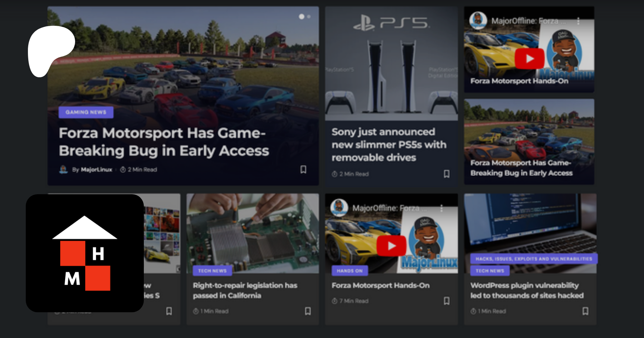Bookmark the Forza Motorsport Hands-On article
This screenshot has width=644, height=338.
coord(447,301)
